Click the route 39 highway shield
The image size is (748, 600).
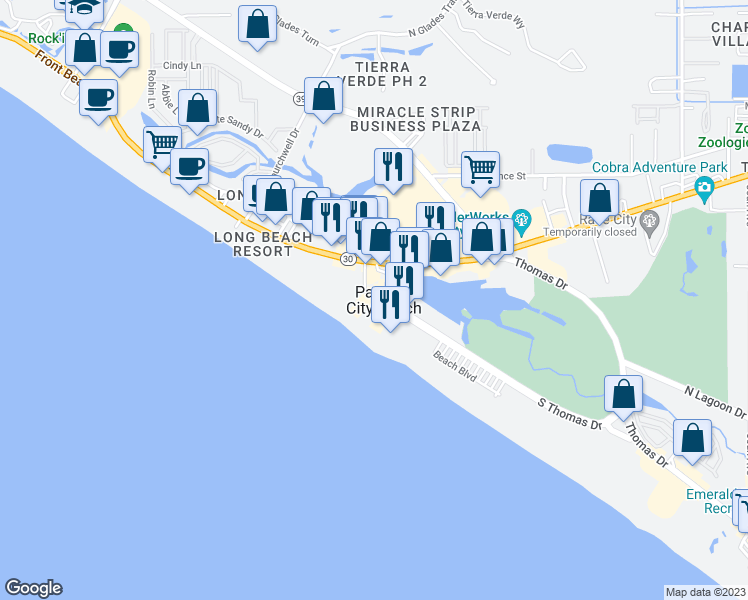299,99
